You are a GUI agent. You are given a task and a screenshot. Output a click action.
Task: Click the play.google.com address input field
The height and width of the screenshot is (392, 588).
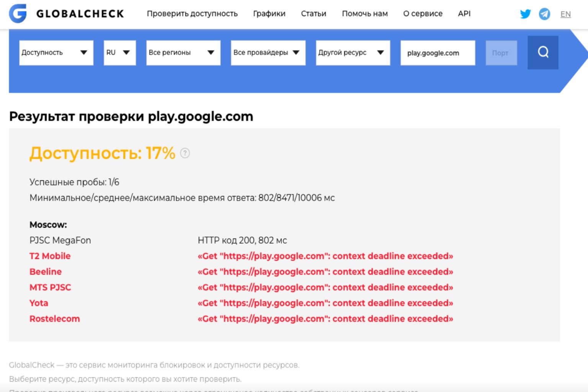438,53
